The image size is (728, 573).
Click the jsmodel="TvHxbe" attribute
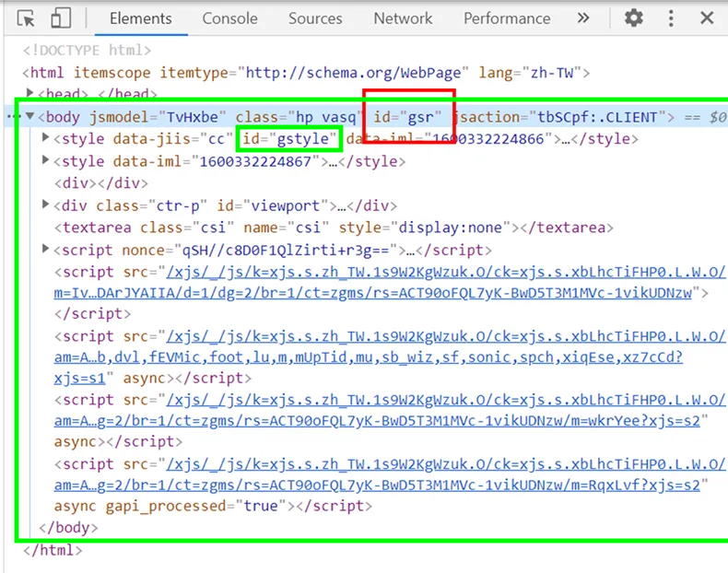click(x=158, y=117)
